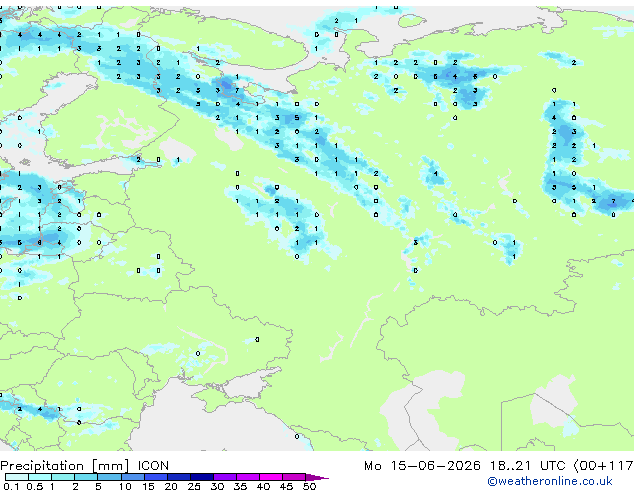Screen dimensions: 634x490
Task: Click the 15–20 mm legend swatch
Action: [x=155, y=477]
